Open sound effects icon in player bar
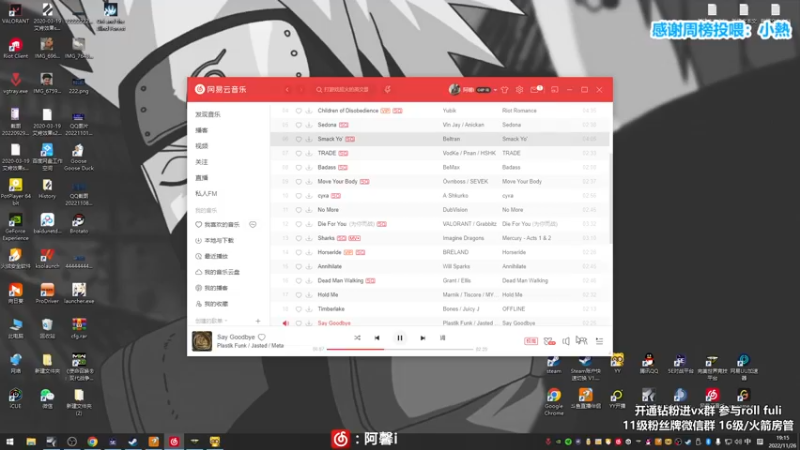The width and height of the screenshot is (800, 450). [x=549, y=341]
